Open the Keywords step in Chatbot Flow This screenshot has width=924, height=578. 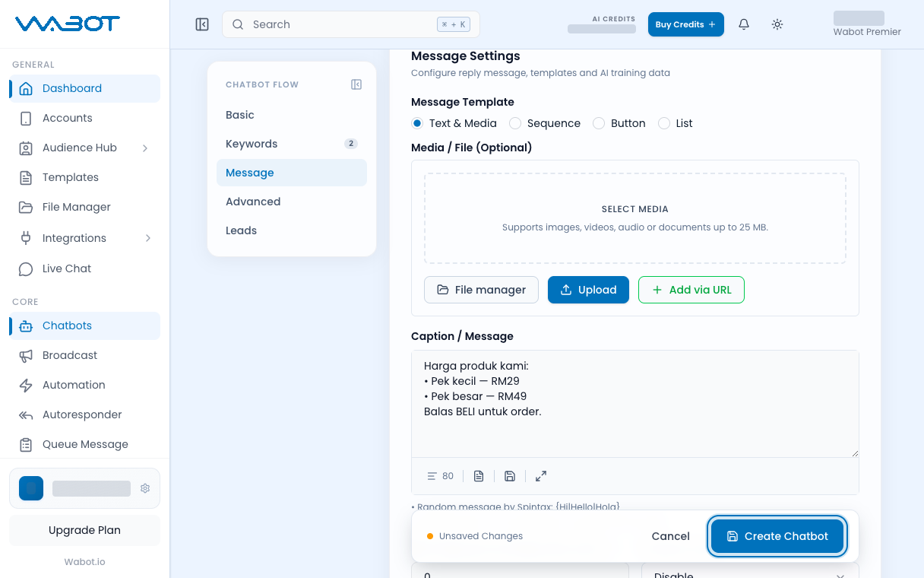(x=292, y=144)
